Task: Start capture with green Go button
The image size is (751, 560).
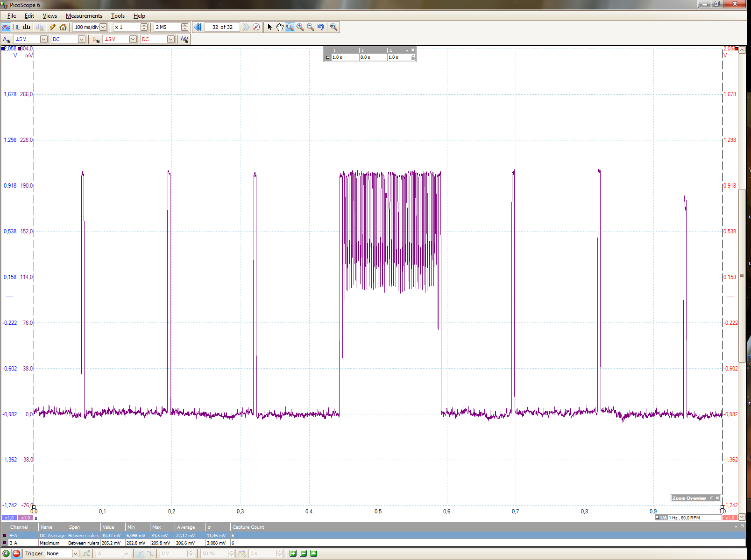Action: coord(6,553)
